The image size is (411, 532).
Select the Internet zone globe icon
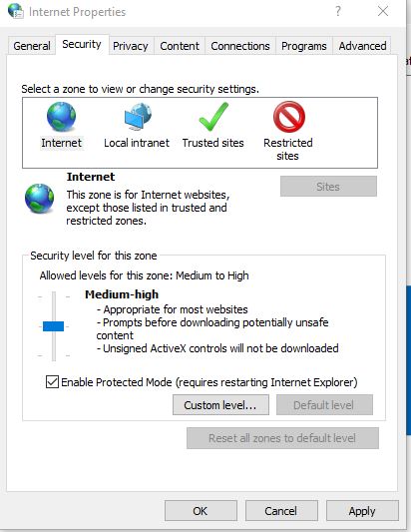pos(61,117)
